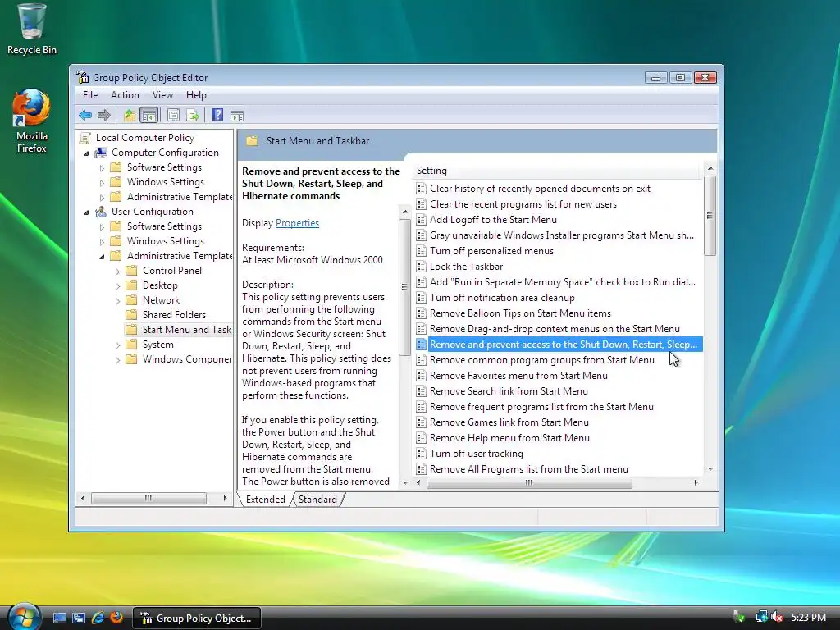840x630 pixels.
Task: Open the Windows Start orb
Action: pos(24,617)
